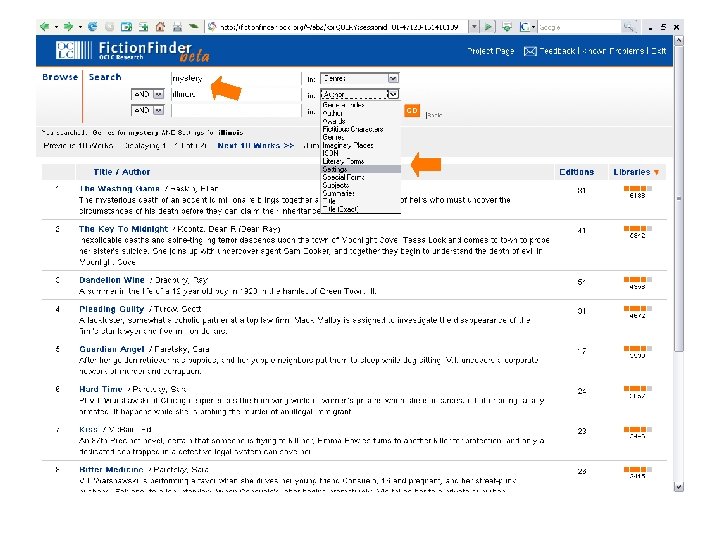Click the libraries bar for Guardian Angel
This screenshot has height=540, width=720.
[637, 349]
